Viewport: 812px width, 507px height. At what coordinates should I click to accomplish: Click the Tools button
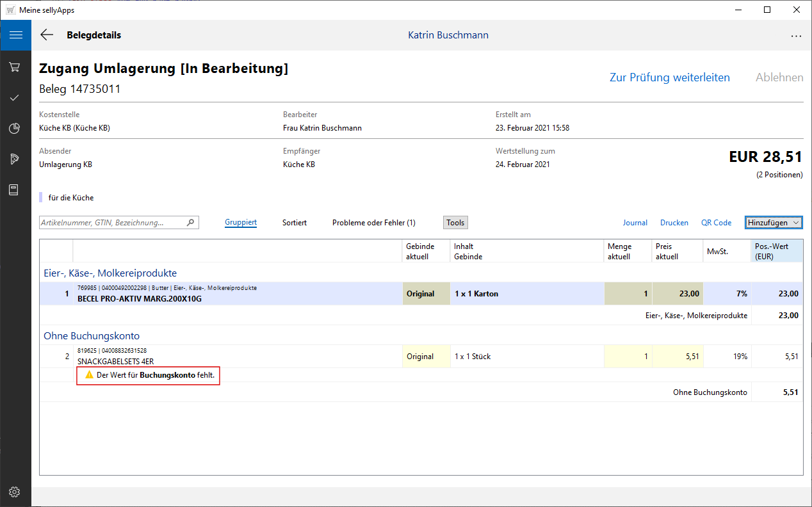(455, 223)
